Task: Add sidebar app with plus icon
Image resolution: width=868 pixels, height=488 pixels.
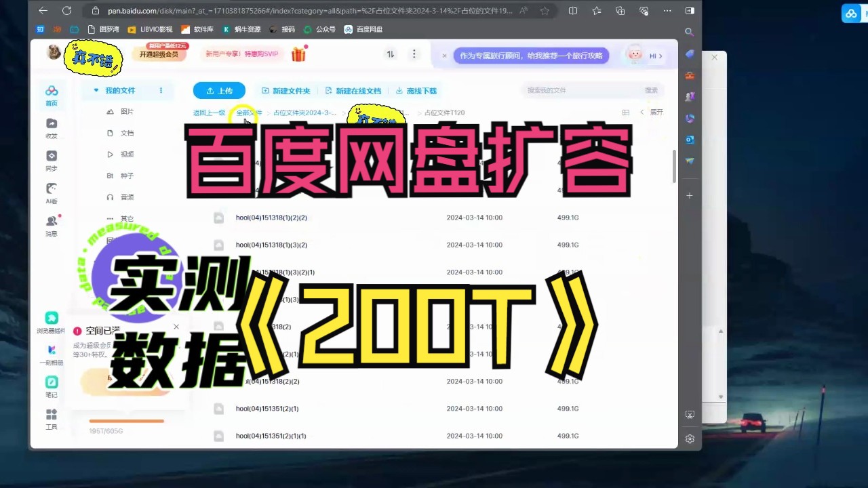Action: click(690, 195)
